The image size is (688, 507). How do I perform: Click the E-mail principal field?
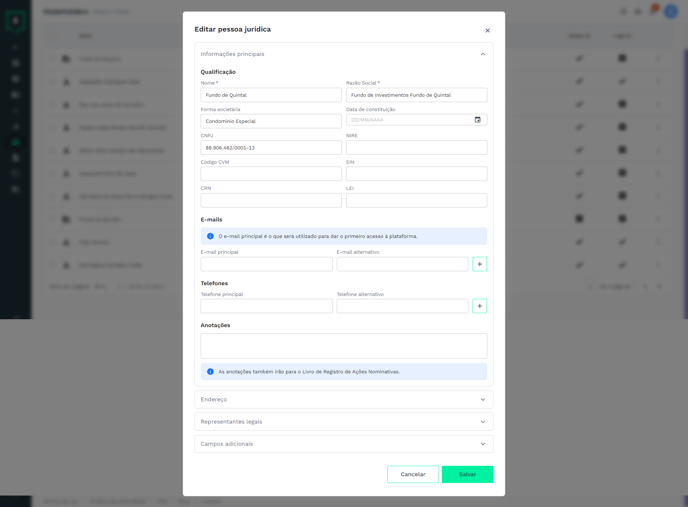(x=266, y=264)
